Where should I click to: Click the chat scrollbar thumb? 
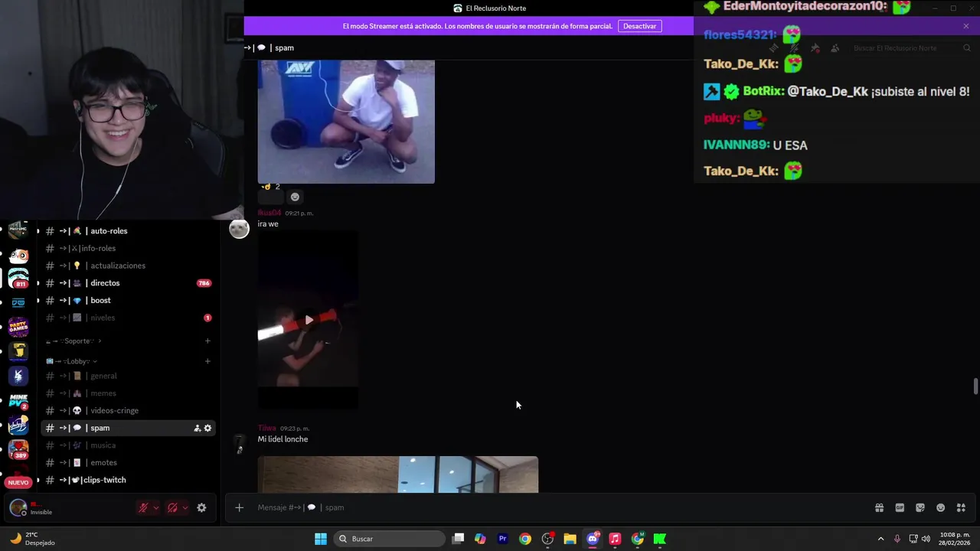pos(975,386)
